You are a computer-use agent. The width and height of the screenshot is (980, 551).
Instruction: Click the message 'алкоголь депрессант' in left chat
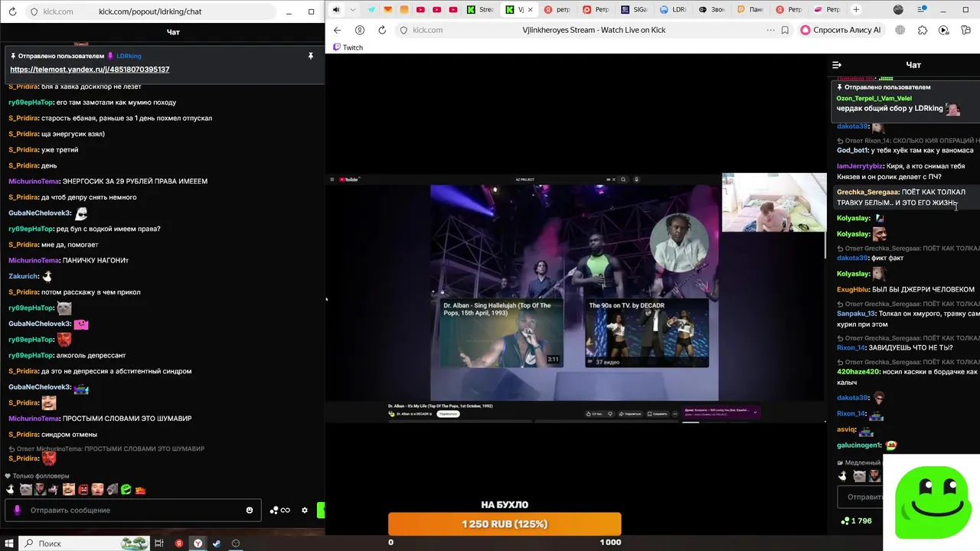pyautogui.click(x=91, y=355)
